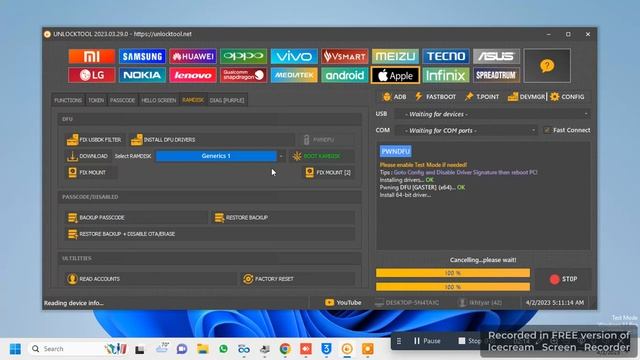Click the Reading device info status text
Viewport: 640px width, 360px height.
(x=74, y=303)
